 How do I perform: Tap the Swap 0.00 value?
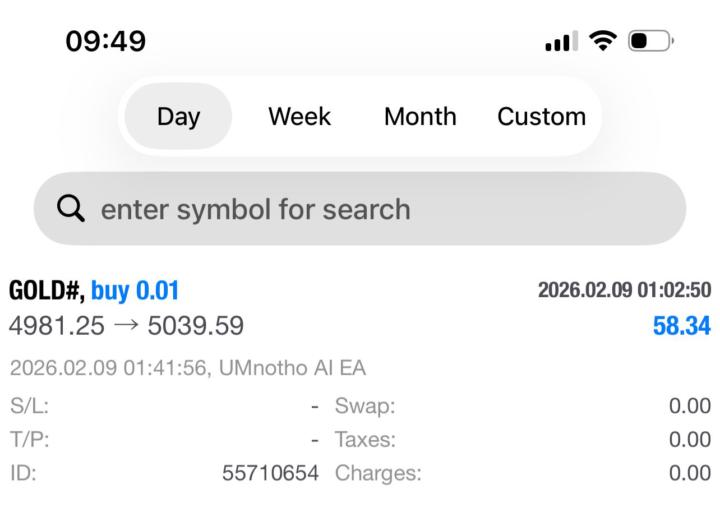[x=690, y=406]
